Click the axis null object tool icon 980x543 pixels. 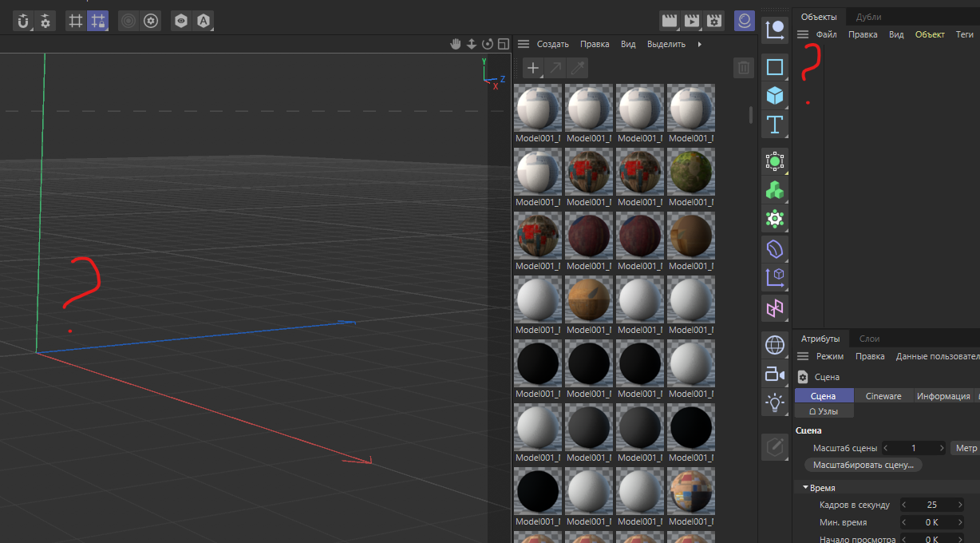click(x=775, y=30)
